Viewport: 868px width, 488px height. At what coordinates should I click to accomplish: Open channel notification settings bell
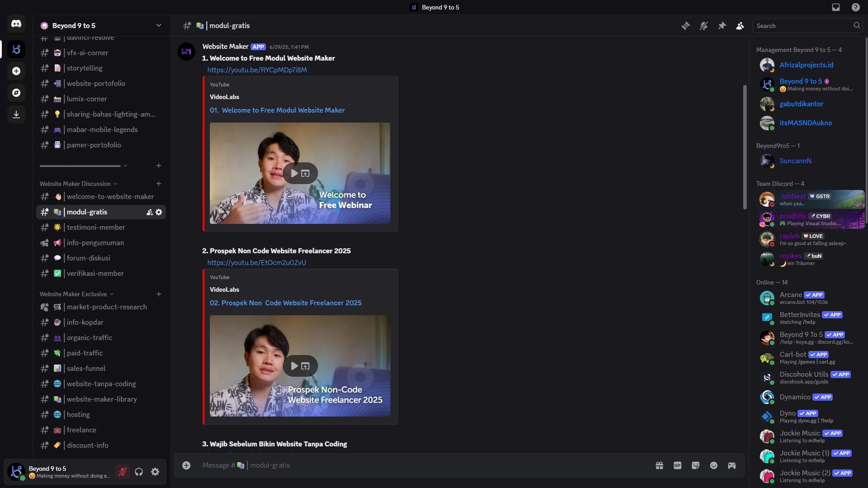[x=704, y=26]
